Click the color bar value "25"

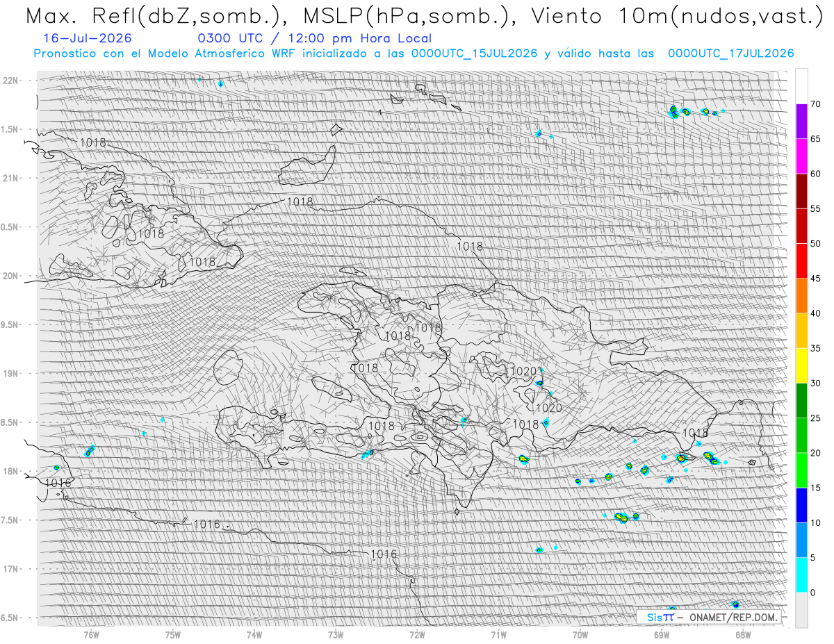coord(815,418)
